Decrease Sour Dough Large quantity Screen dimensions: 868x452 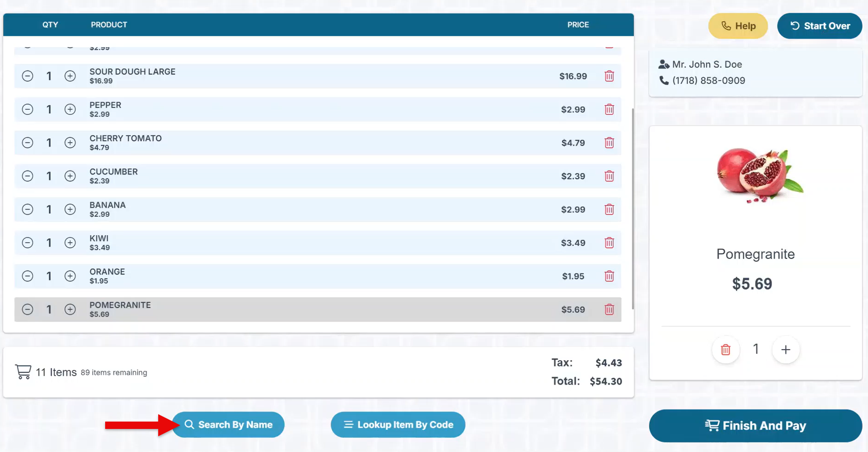28,76
